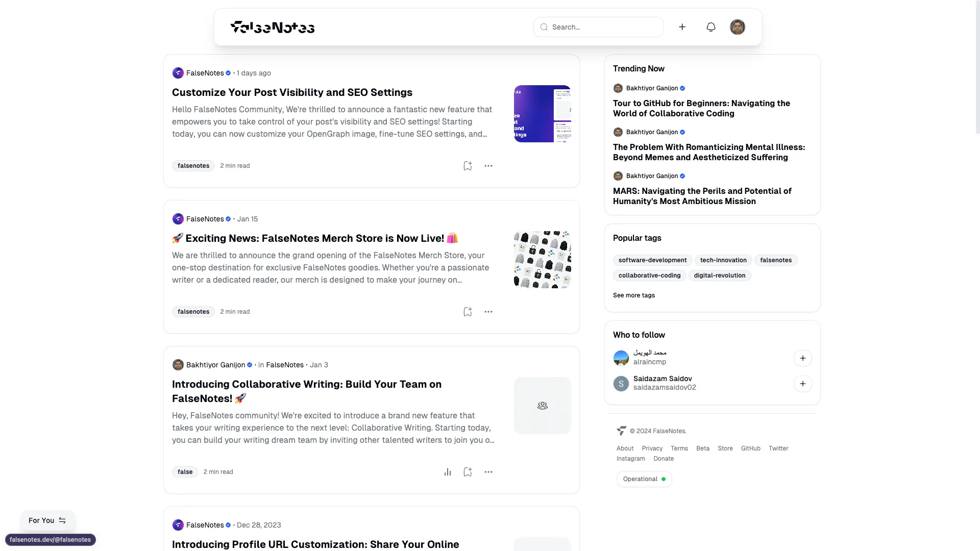Open the Exciting News Merch Store article
Screen dimensions: 980x551
pos(315,238)
